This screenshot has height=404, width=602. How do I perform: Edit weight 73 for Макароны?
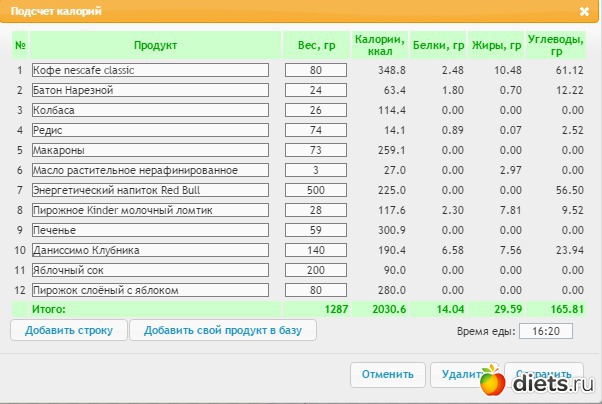[x=316, y=150]
